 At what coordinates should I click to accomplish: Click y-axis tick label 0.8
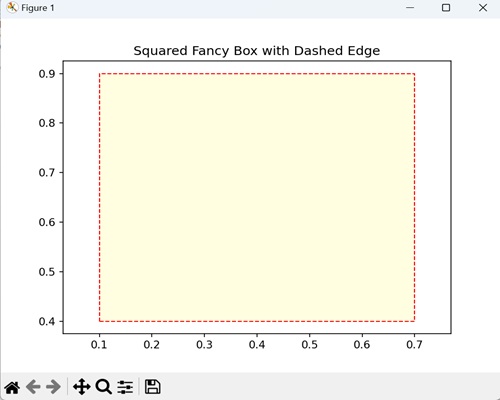[47, 123]
